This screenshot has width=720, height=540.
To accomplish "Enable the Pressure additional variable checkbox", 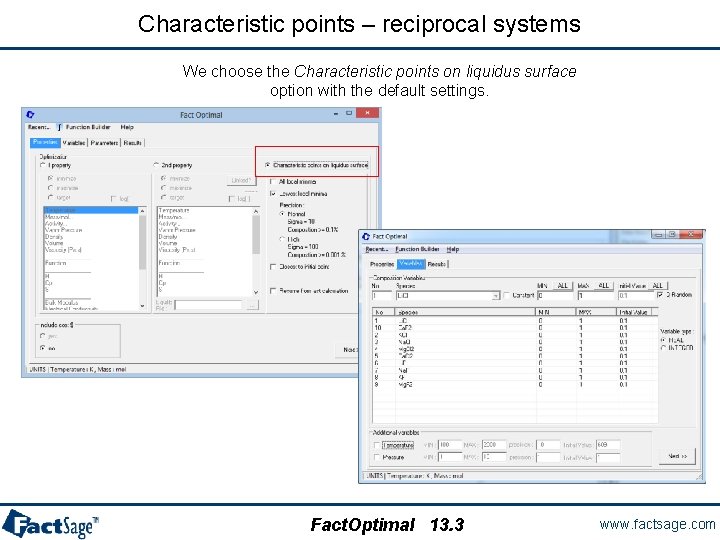I will pyautogui.click(x=377, y=457).
